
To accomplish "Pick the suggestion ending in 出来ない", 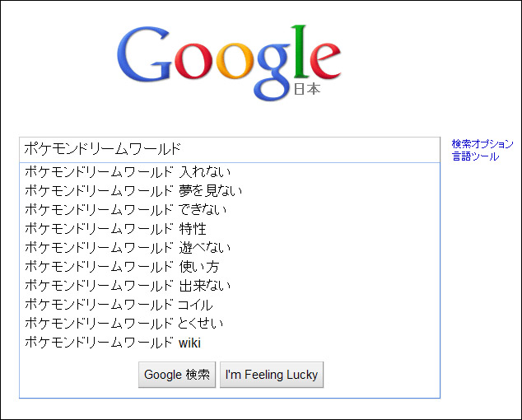I will (128, 286).
